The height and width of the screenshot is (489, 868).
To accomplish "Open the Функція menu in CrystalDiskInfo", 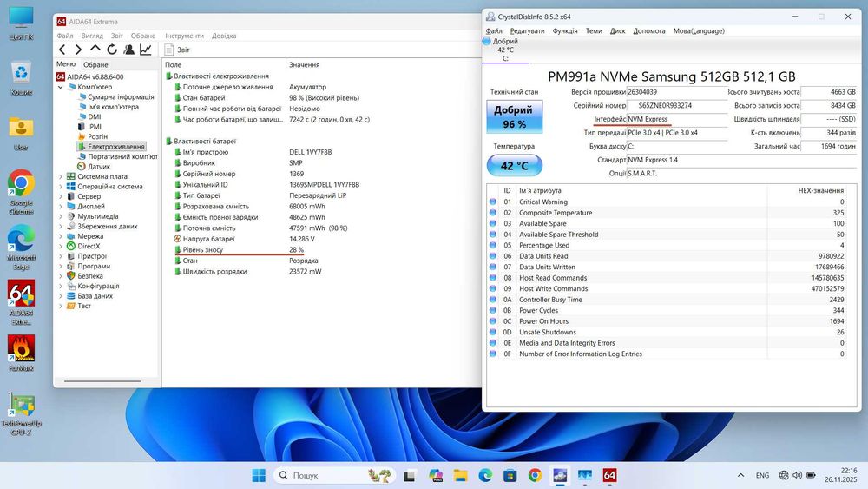I will pos(564,30).
